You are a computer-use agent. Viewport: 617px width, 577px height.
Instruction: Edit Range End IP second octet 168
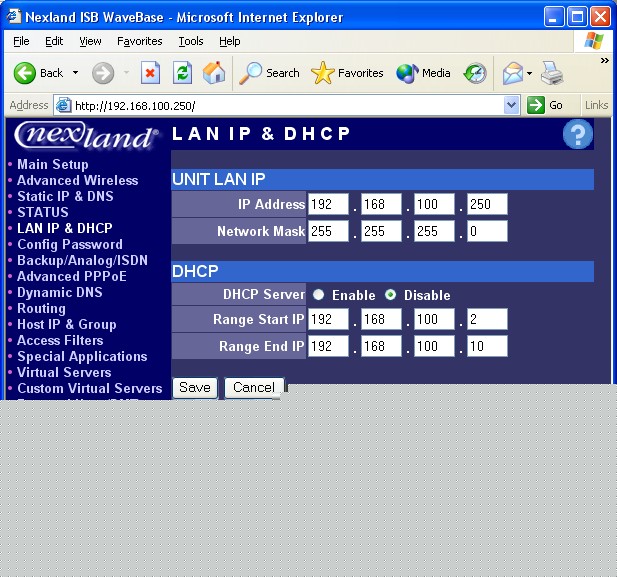[381, 346]
